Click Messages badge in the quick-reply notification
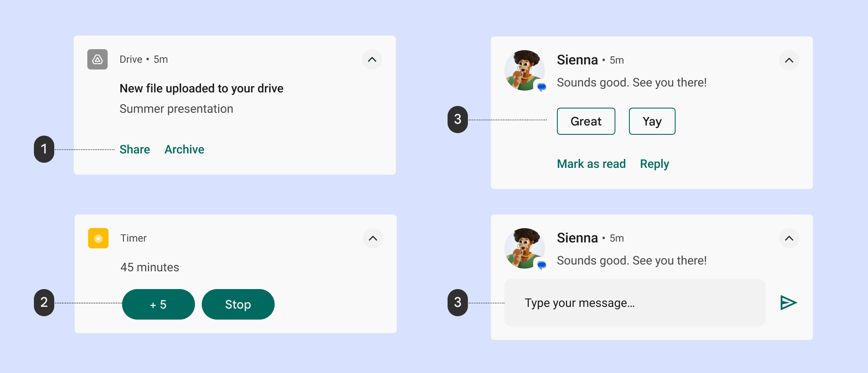This screenshot has height=373, width=868. pyautogui.click(x=542, y=87)
